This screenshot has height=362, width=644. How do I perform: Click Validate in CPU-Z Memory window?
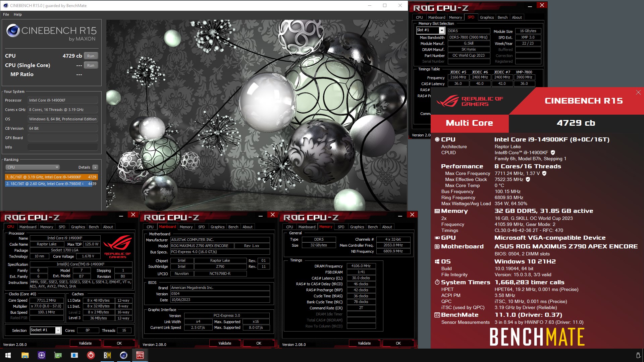[364, 343]
